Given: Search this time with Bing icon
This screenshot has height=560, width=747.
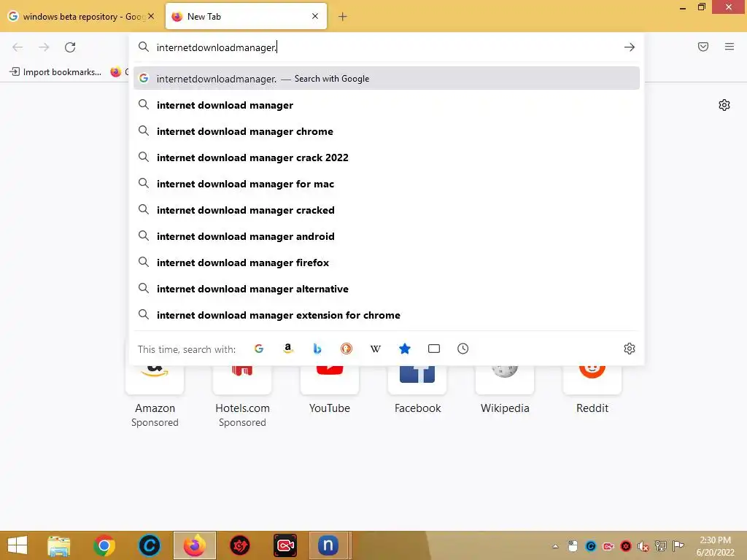Looking at the screenshot, I should click(317, 349).
